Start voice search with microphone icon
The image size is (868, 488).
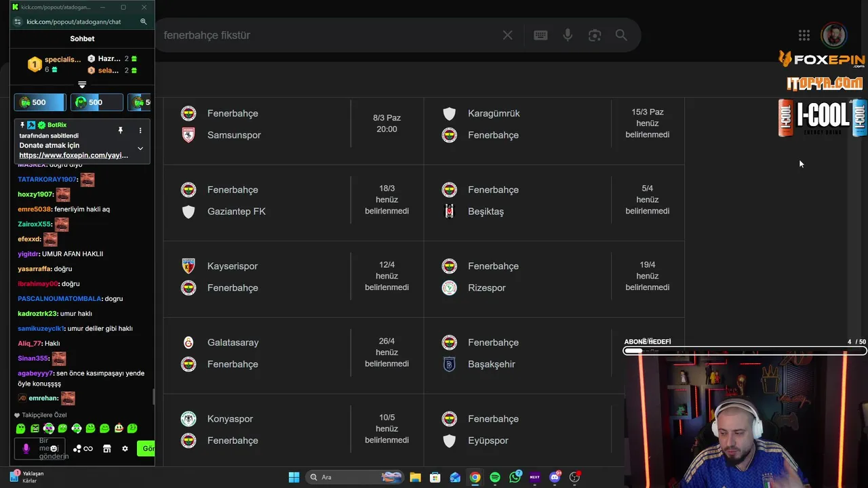point(568,35)
